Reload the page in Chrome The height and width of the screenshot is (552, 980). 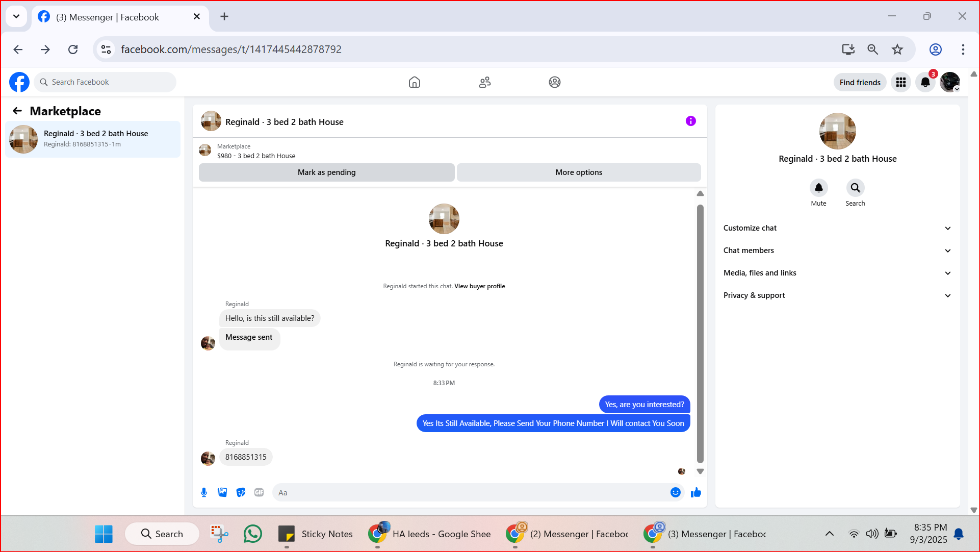point(73,49)
